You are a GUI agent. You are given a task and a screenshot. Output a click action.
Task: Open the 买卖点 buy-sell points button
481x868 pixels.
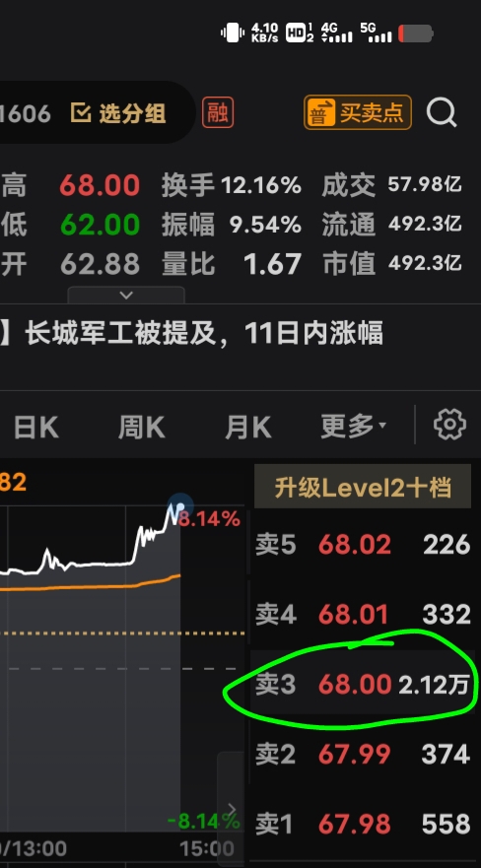358,112
